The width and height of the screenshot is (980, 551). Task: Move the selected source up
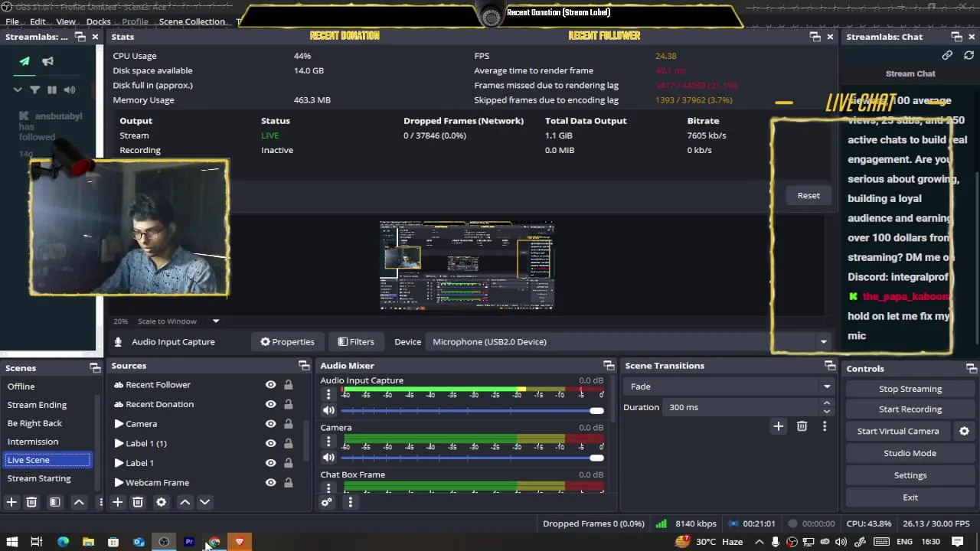pos(185,502)
